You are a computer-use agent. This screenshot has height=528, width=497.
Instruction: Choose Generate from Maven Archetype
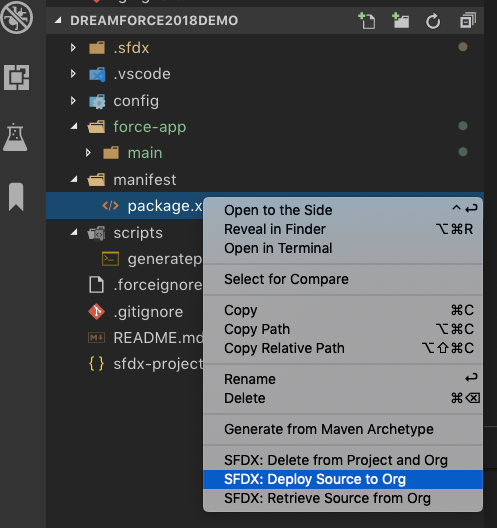[x=343, y=429]
